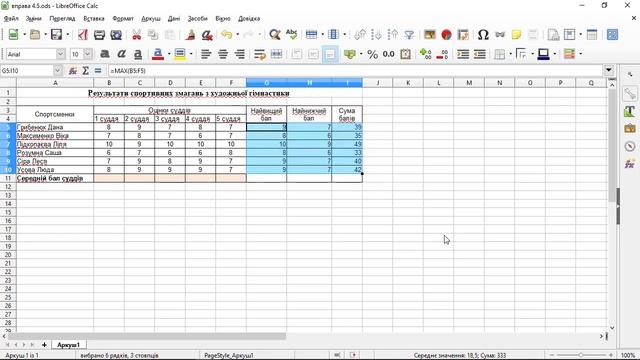Expand the formula bar arrow
The width and height of the screenshot is (640, 360).
tap(609, 70)
